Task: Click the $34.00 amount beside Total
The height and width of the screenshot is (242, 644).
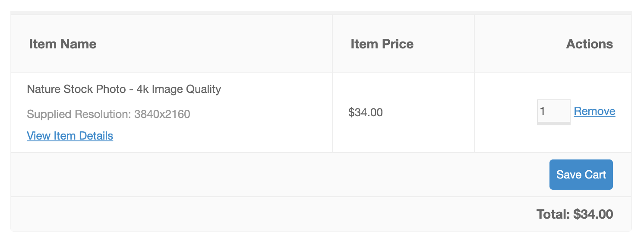Action: pos(593,214)
